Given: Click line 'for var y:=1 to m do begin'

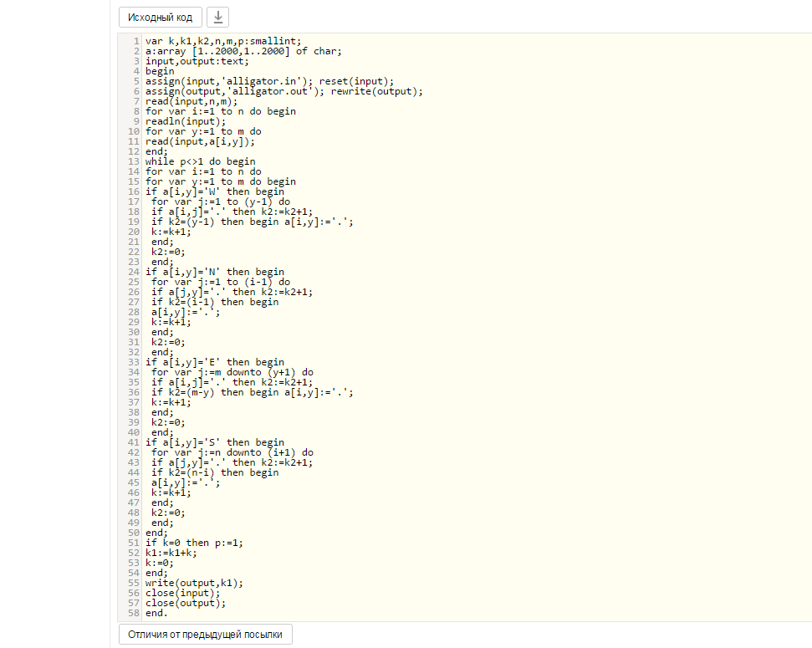Looking at the screenshot, I should tap(221, 181).
